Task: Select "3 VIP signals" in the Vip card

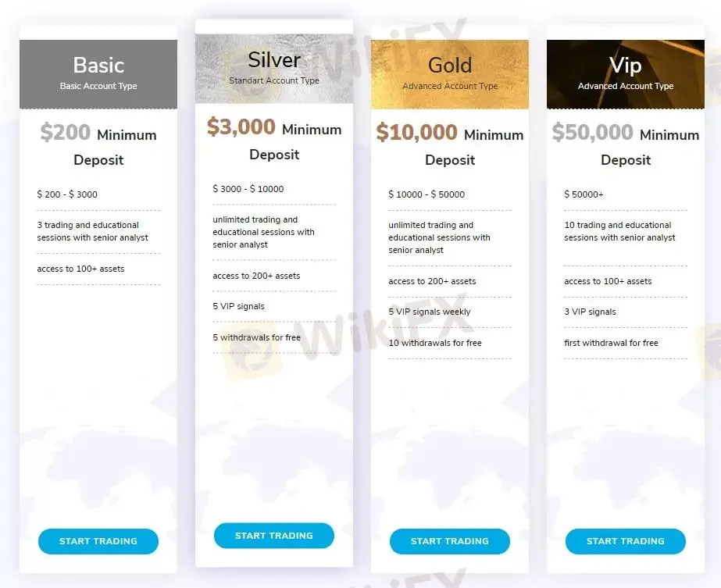Action: click(590, 312)
